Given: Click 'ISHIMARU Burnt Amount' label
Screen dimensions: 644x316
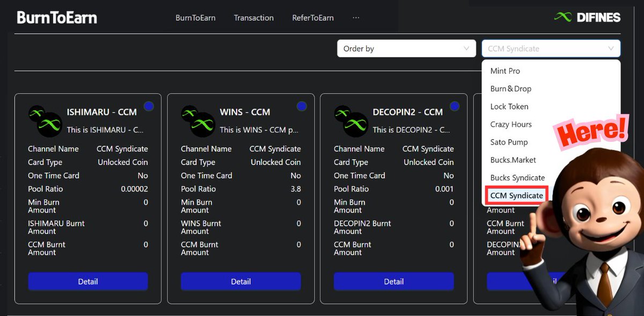Looking at the screenshot, I should tap(56, 227).
